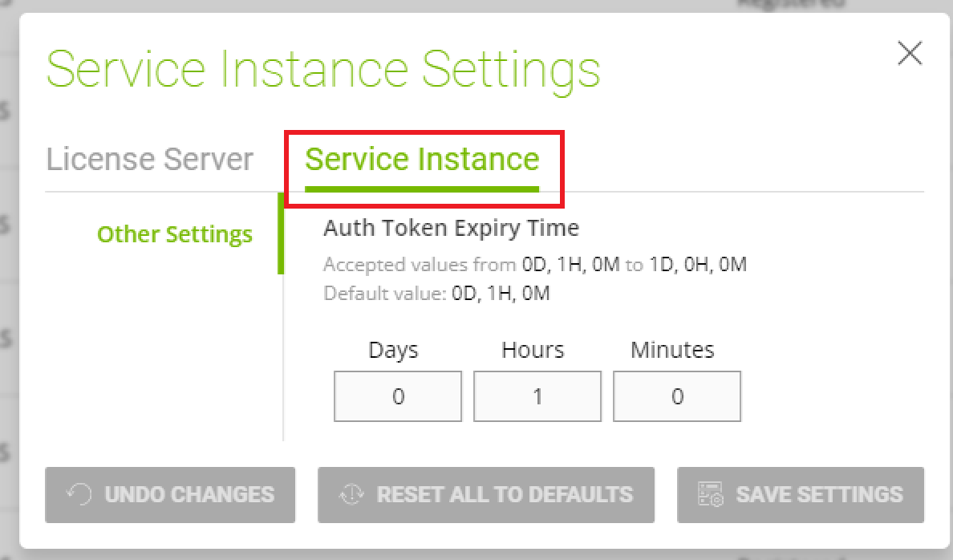Click the Auth Token Expiry Time heading

coord(451,228)
